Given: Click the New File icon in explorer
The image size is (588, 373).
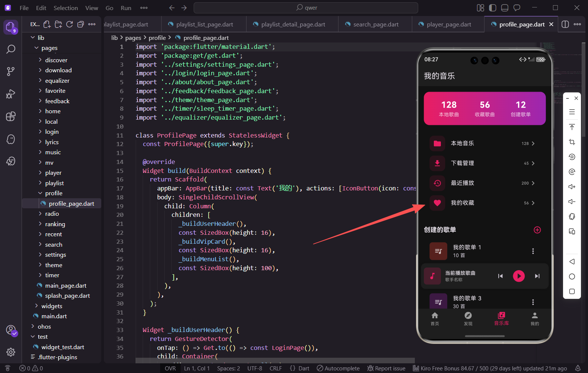Looking at the screenshot, I should pos(47,24).
